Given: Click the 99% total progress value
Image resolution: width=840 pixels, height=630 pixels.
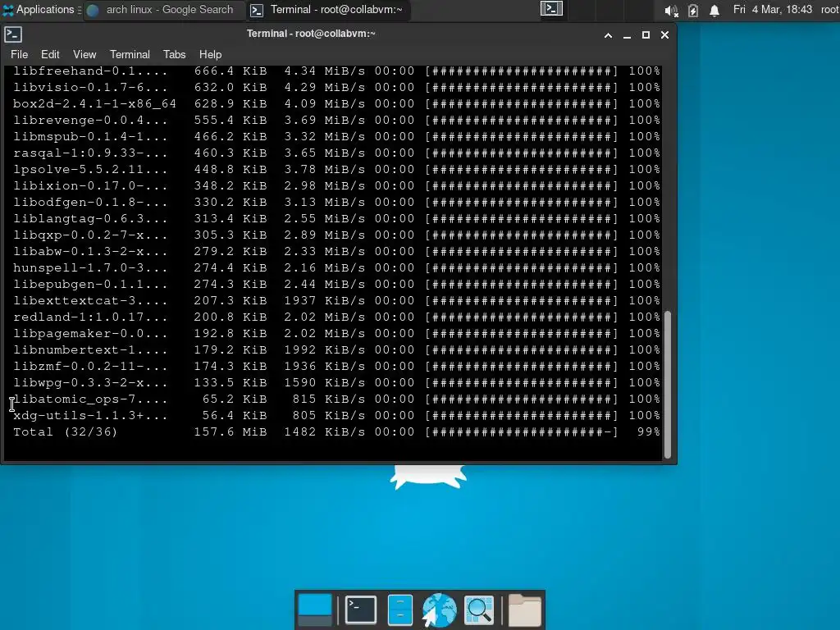Looking at the screenshot, I should click(x=649, y=432).
